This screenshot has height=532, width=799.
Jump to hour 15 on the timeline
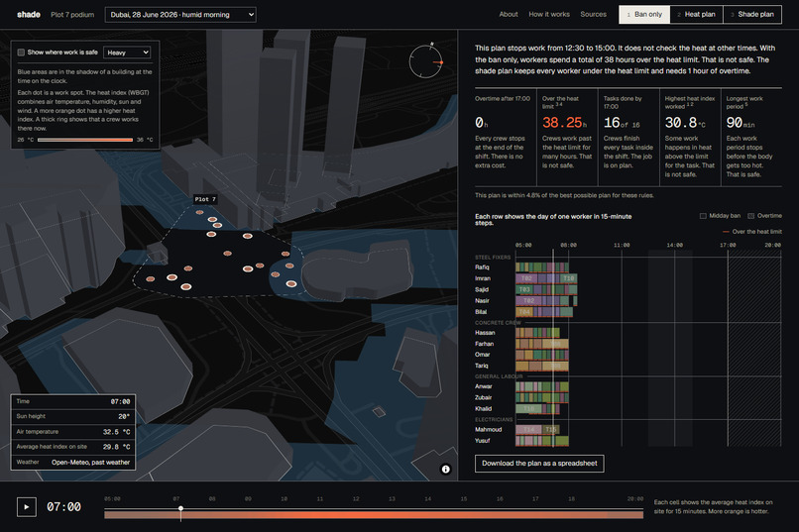pos(464,499)
